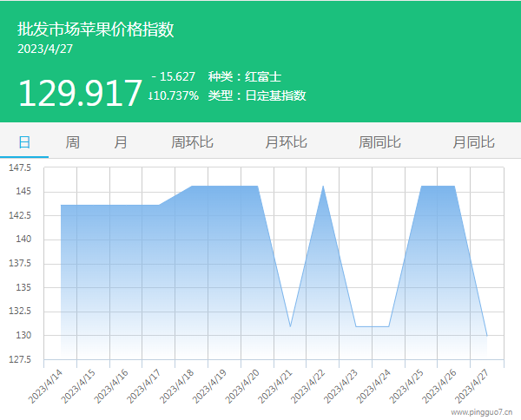This screenshot has height=420, width=521.
Task: Click the x-axis date 2023/4/14
Action: [x=45, y=387]
